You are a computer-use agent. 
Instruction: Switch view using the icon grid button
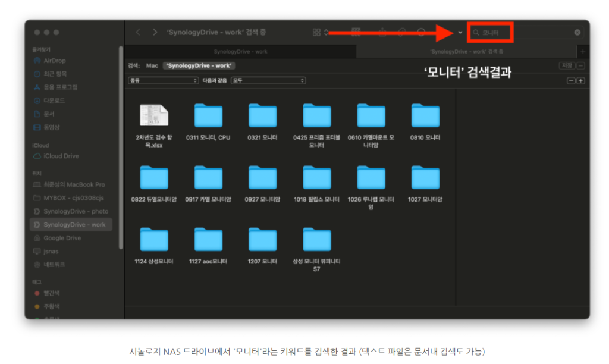click(317, 32)
